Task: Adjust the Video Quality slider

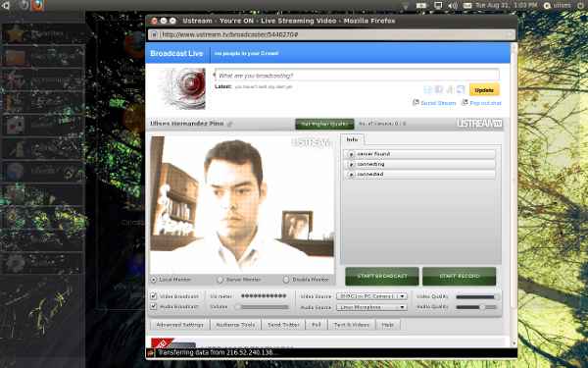Action: point(478,296)
